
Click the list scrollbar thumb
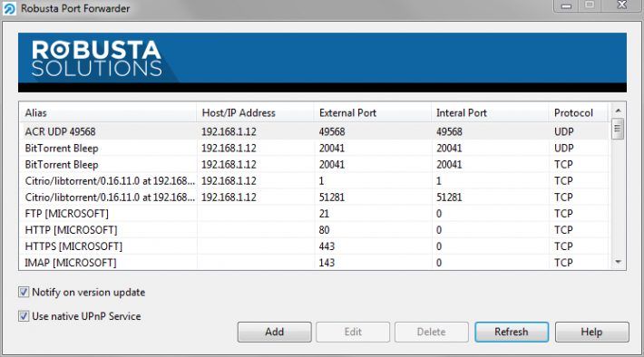pyautogui.click(x=618, y=129)
